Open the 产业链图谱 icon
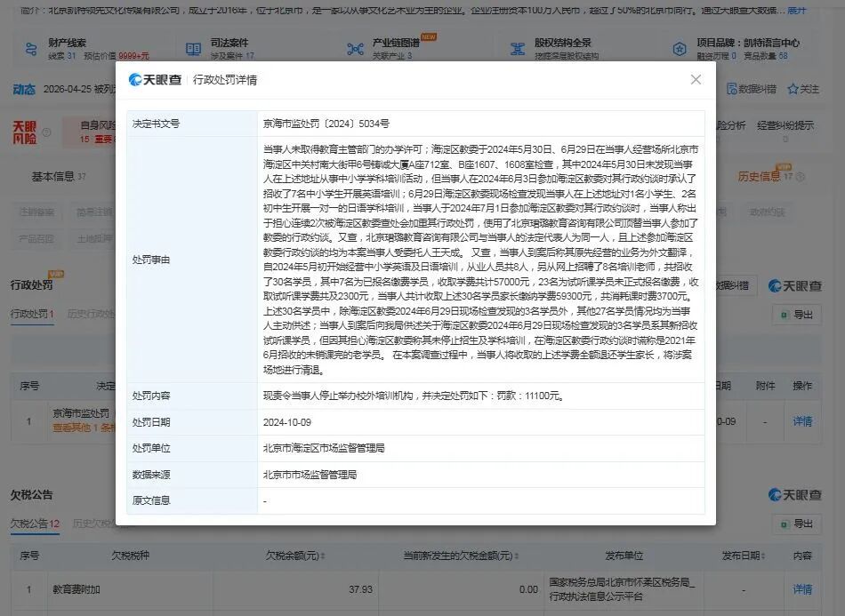This screenshot has width=845, height=616. (355, 49)
